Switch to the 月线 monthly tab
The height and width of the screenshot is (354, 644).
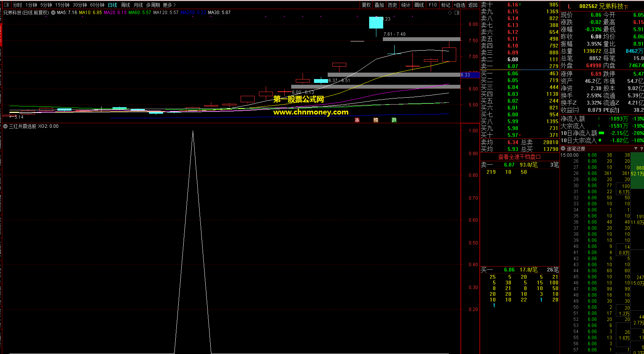point(138,5)
